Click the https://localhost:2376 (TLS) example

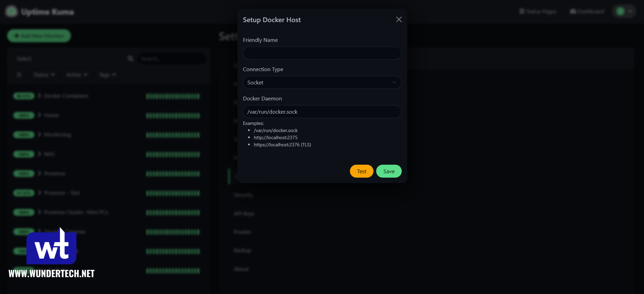282,145
